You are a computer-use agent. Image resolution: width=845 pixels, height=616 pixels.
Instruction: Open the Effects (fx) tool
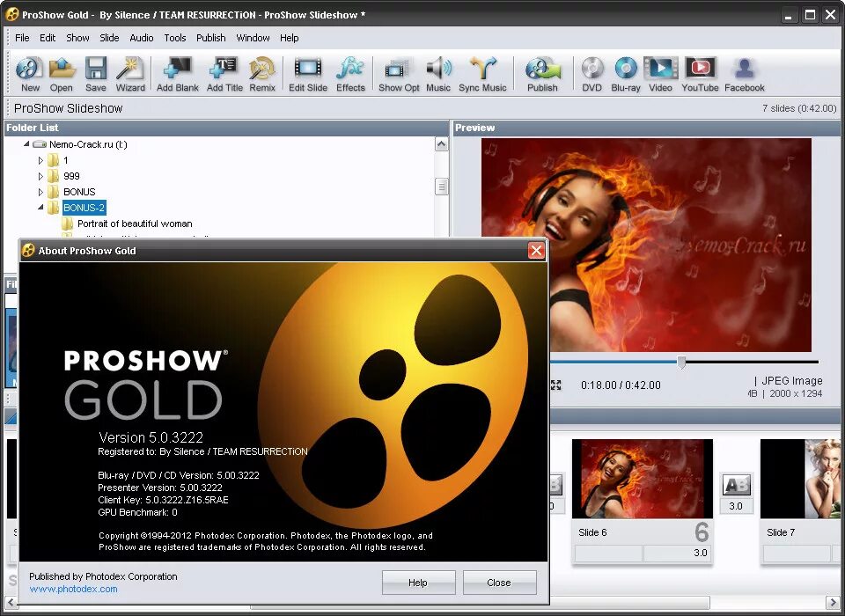350,74
